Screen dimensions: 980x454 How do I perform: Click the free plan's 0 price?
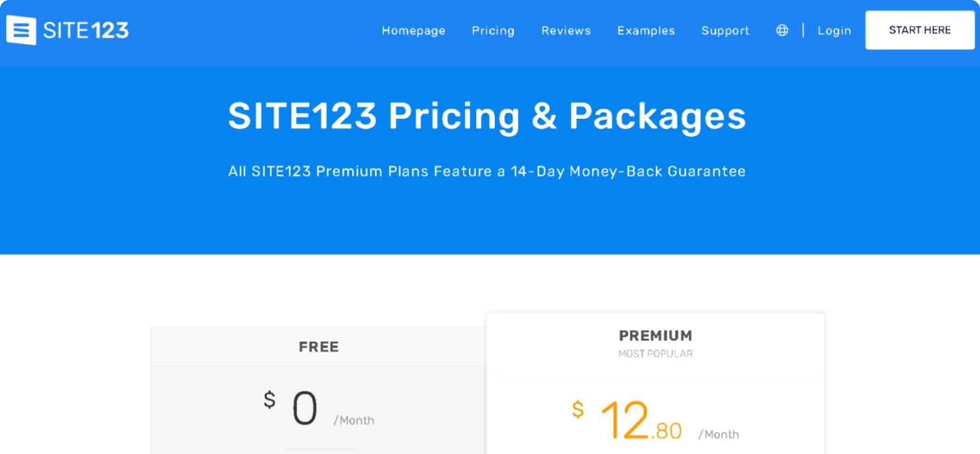pos(304,409)
